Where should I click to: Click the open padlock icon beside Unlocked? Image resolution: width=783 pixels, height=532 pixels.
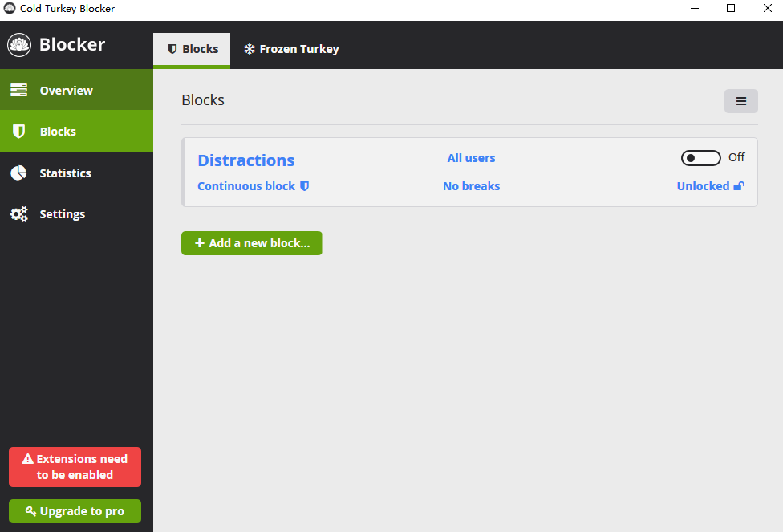[x=739, y=186]
